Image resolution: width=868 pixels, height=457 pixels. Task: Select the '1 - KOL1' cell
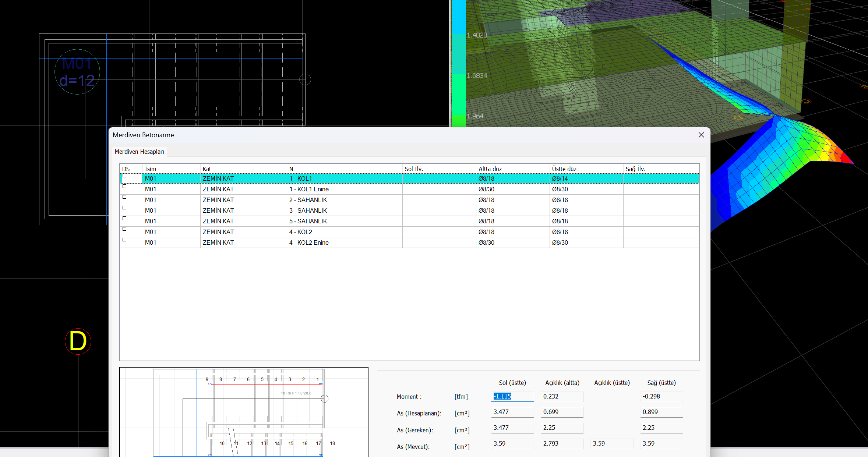click(x=345, y=178)
